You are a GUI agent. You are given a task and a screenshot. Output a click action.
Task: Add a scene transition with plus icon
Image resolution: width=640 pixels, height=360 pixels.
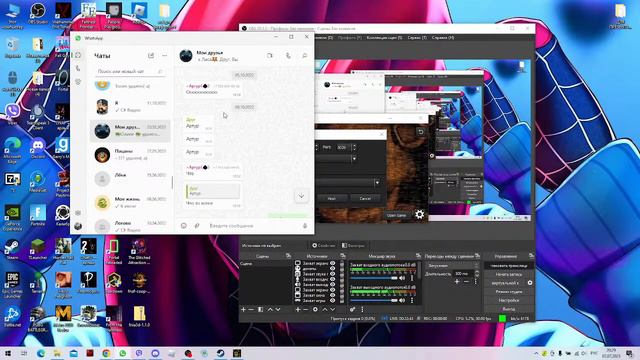[457, 282]
